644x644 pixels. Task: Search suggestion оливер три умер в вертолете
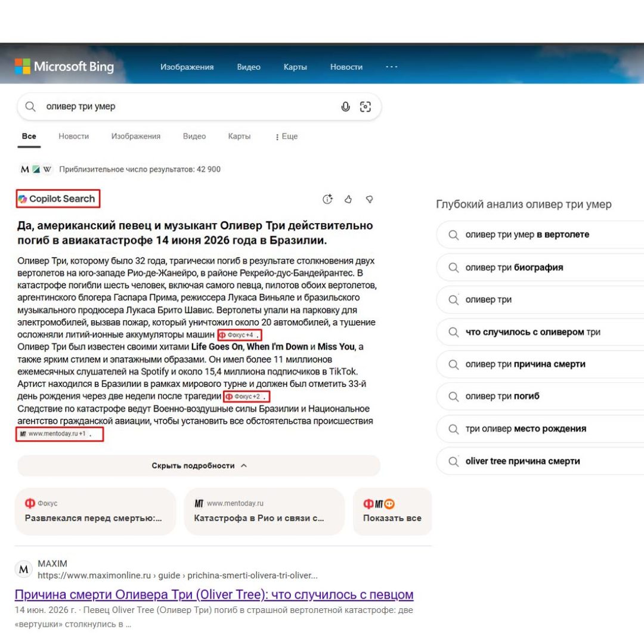[540, 234]
